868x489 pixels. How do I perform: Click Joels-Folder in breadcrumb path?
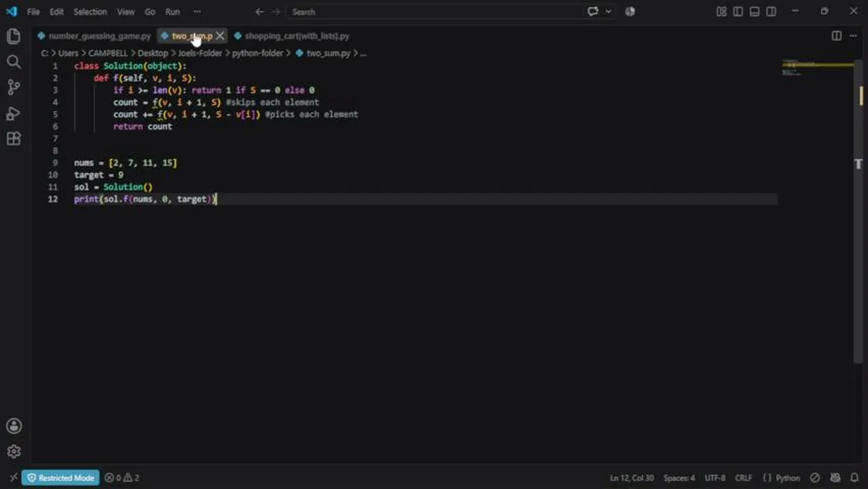(x=200, y=53)
